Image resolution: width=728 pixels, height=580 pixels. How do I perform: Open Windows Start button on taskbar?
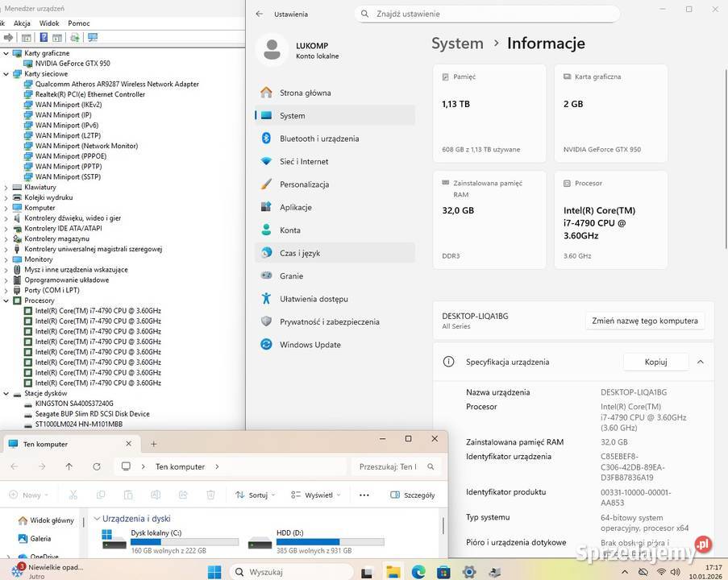(214, 572)
